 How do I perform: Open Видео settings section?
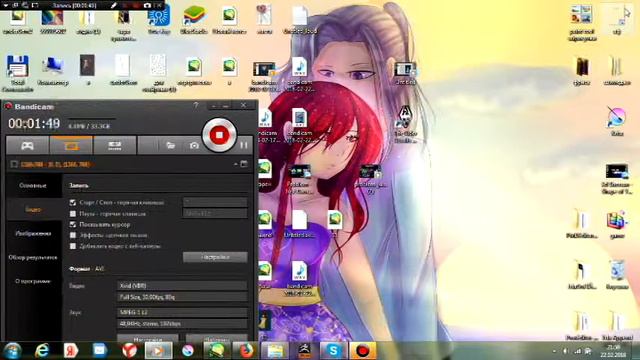click(33, 209)
